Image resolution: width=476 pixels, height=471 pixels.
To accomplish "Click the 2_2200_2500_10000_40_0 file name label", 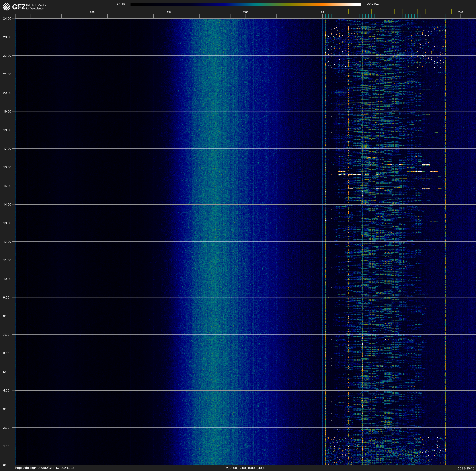I will (x=245, y=468).
